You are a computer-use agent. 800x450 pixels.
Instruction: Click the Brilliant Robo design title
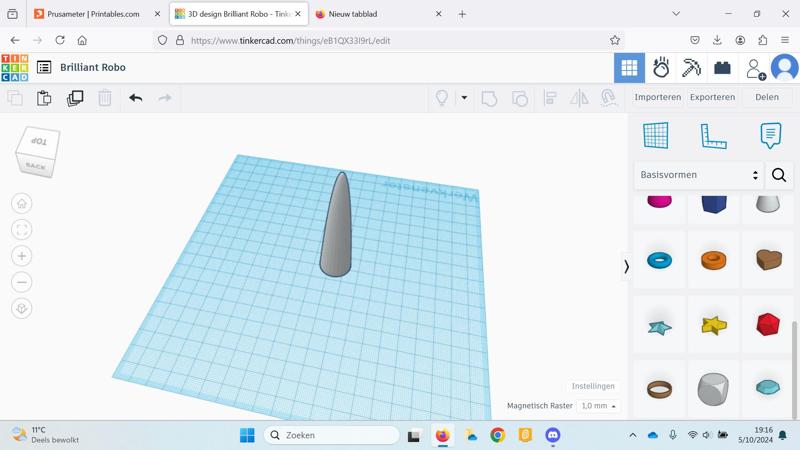93,67
